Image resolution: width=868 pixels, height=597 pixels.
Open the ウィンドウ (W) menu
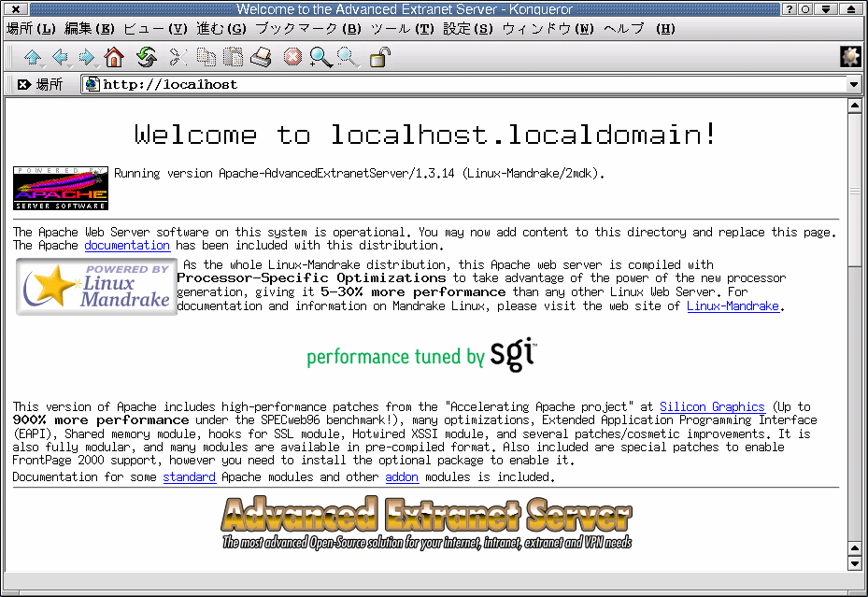click(x=548, y=29)
